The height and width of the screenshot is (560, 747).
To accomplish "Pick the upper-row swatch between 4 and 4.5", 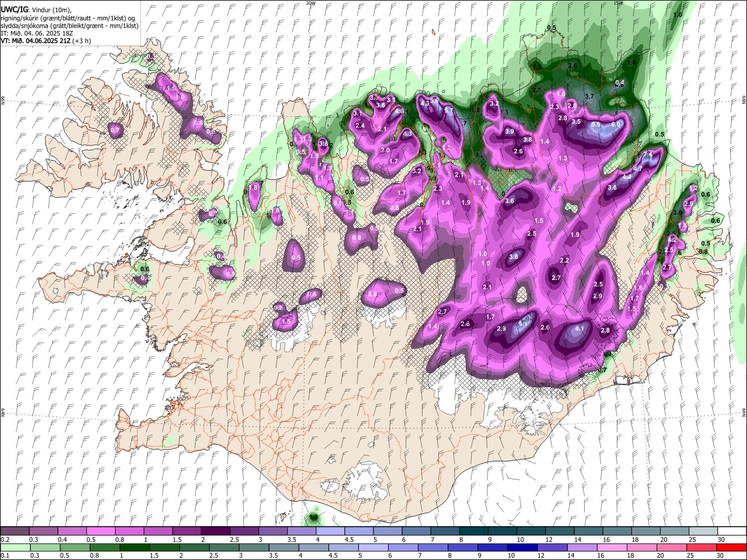I will pos(330,531).
